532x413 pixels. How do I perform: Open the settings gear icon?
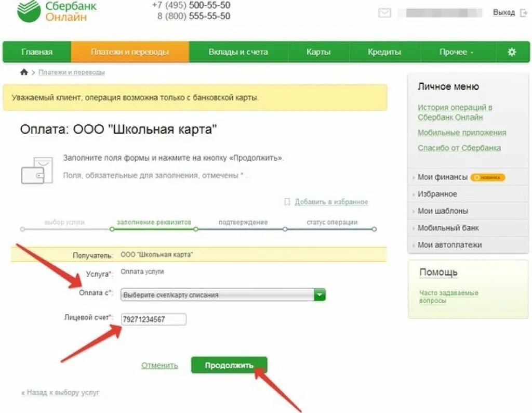point(512,52)
